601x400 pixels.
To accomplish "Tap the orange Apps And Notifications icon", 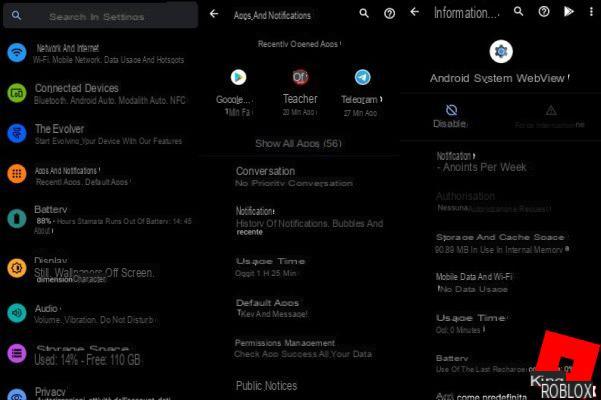I will [17, 174].
